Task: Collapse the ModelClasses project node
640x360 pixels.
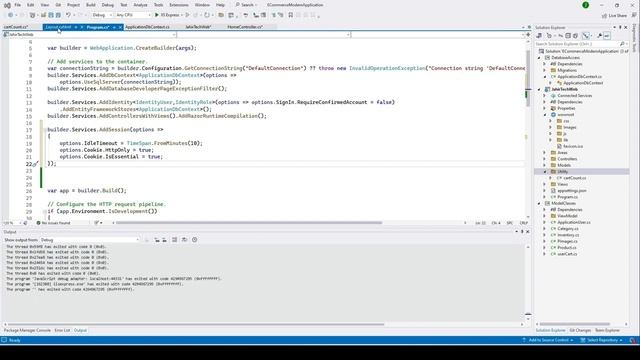Action: click(539, 203)
